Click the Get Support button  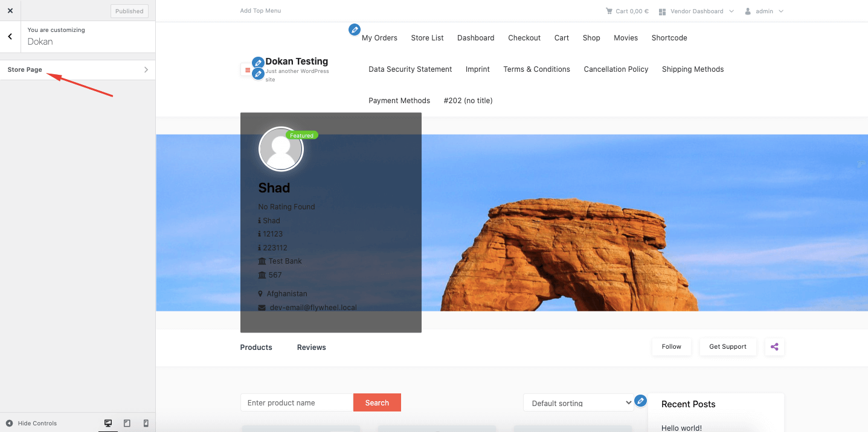point(728,347)
